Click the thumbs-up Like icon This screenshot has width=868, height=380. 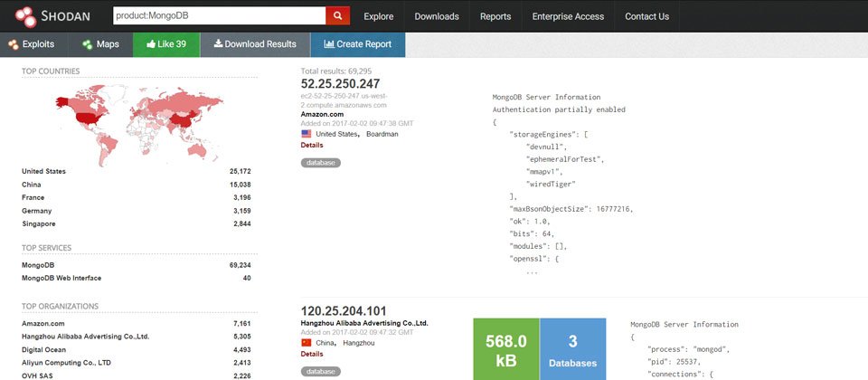click(x=151, y=44)
